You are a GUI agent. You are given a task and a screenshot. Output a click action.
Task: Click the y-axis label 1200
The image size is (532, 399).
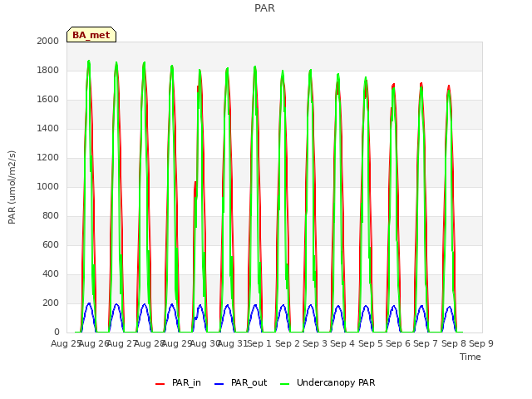tap(48, 157)
